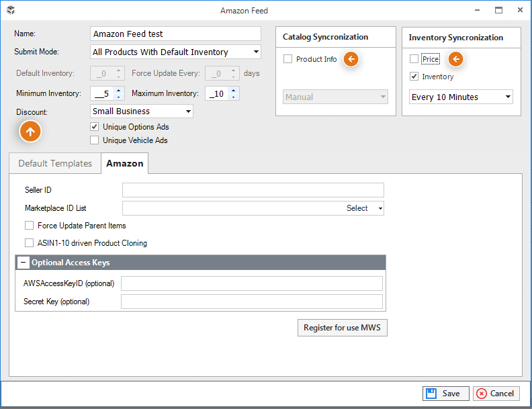This screenshot has height=409, width=532.
Task: Click the Marketplace ID List text area
Action: [234, 208]
